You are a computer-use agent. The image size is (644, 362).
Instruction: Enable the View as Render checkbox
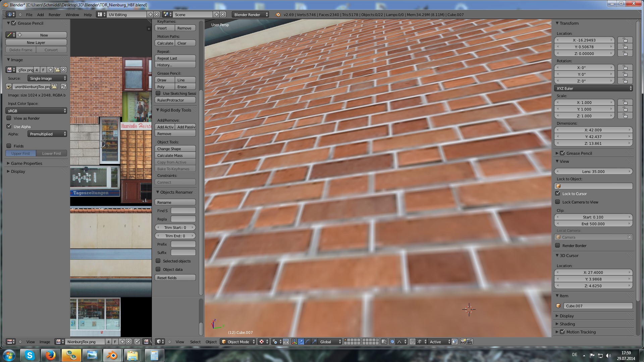click(x=9, y=118)
